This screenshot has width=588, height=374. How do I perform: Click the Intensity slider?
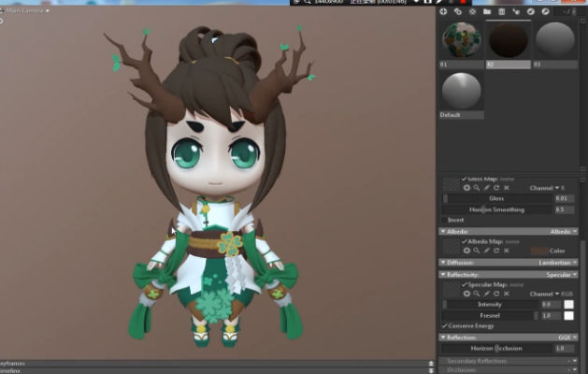490,304
